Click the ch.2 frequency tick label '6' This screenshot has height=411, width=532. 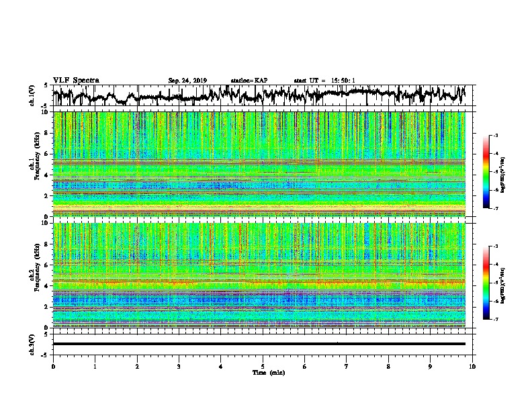pos(46,265)
